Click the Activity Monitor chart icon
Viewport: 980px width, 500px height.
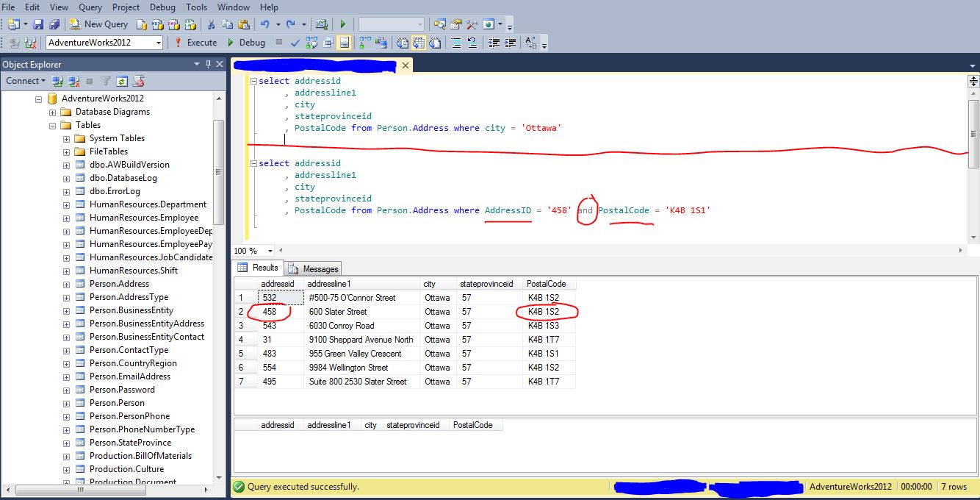[321, 24]
